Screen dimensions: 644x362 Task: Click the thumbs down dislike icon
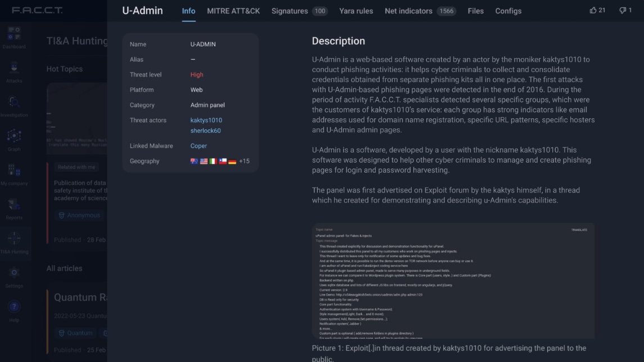pyautogui.click(x=622, y=11)
